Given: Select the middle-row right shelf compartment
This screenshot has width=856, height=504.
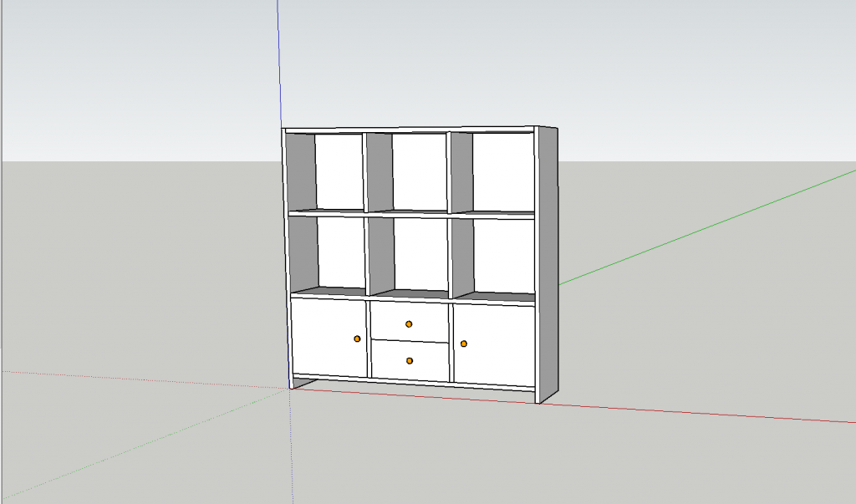Looking at the screenshot, I should (493, 259).
